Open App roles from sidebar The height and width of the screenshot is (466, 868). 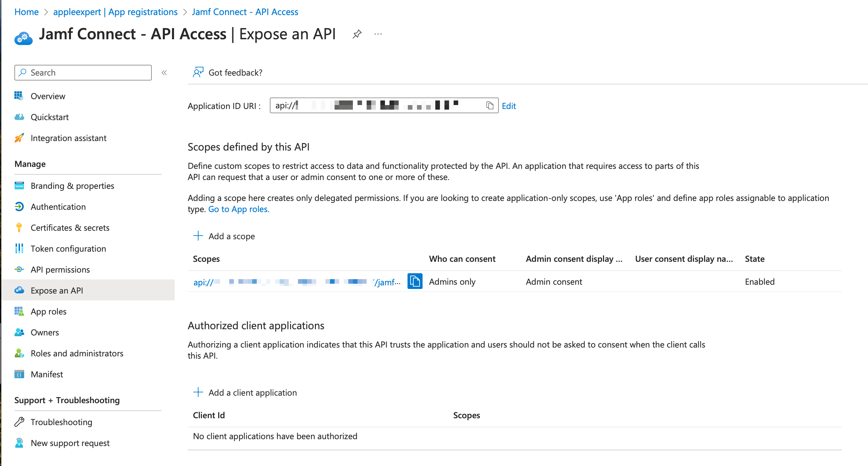[x=48, y=311]
